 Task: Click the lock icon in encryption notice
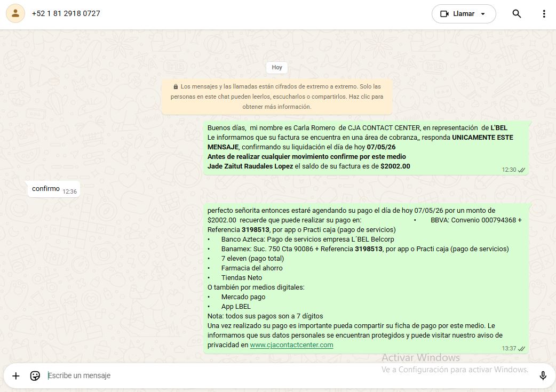[176, 86]
